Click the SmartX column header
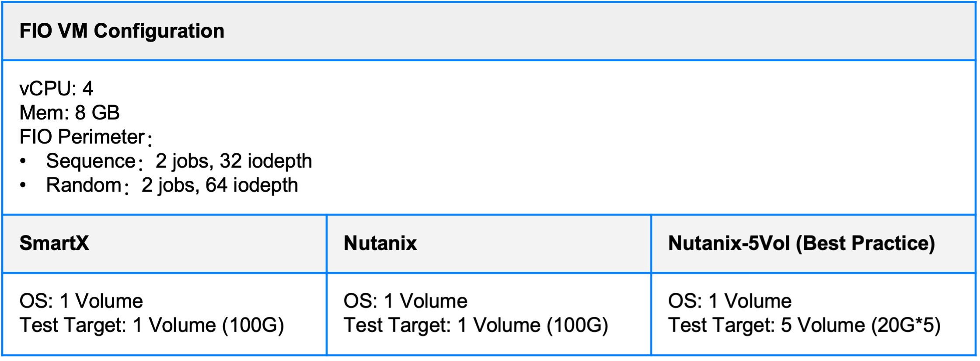The width and height of the screenshot is (980, 361). [x=54, y=243]
